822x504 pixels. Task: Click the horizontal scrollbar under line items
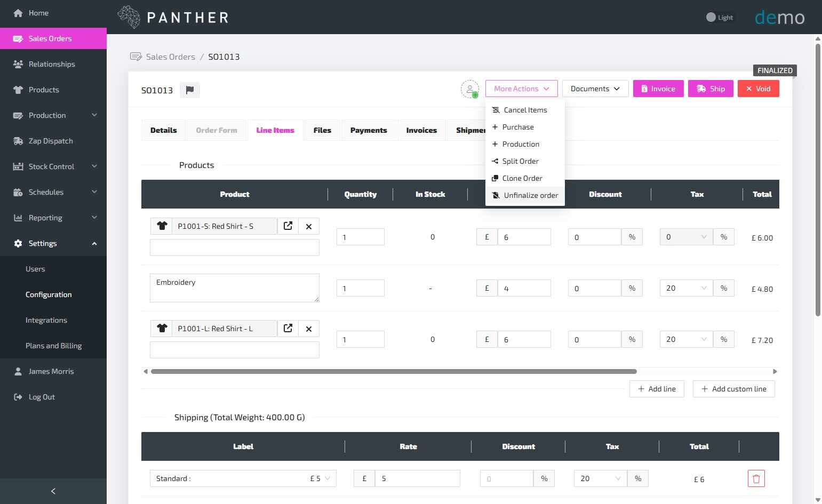click(394, 371)
